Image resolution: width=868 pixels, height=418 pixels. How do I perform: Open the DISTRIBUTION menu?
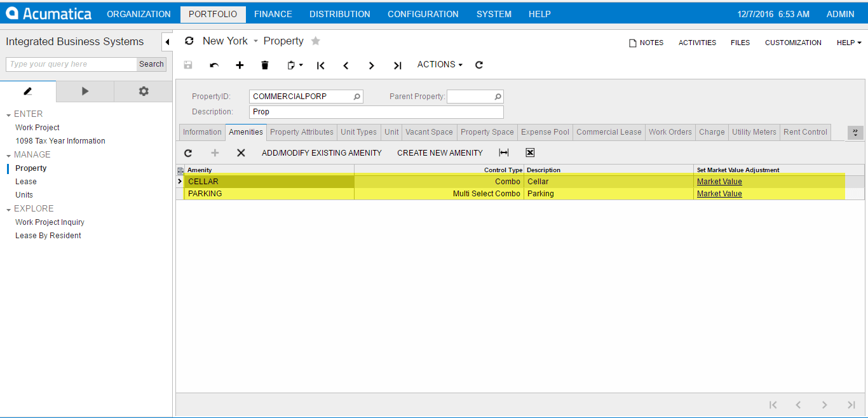point(340,14)
